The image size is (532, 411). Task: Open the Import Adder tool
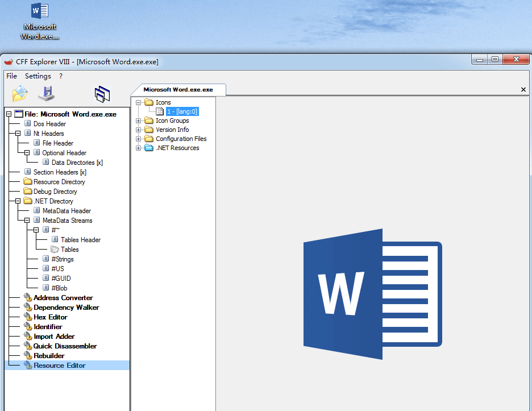click(54, 337)
